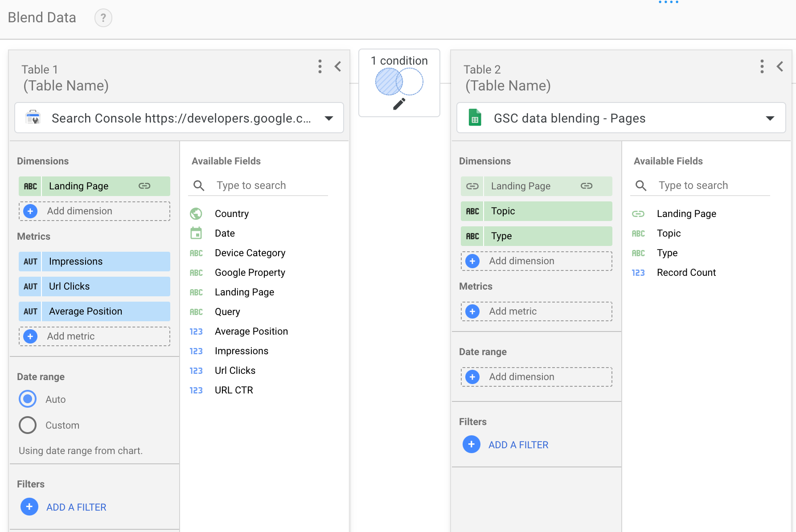Screen dimensions: 796x532
Task: Click the Type to search field in Table 1
Action: 258,185
